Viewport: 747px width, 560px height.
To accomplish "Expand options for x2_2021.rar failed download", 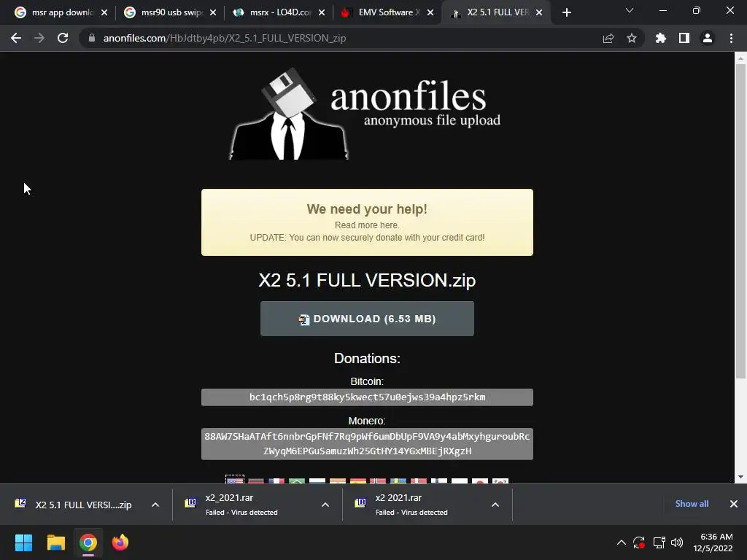I will (x=325, y=505).
